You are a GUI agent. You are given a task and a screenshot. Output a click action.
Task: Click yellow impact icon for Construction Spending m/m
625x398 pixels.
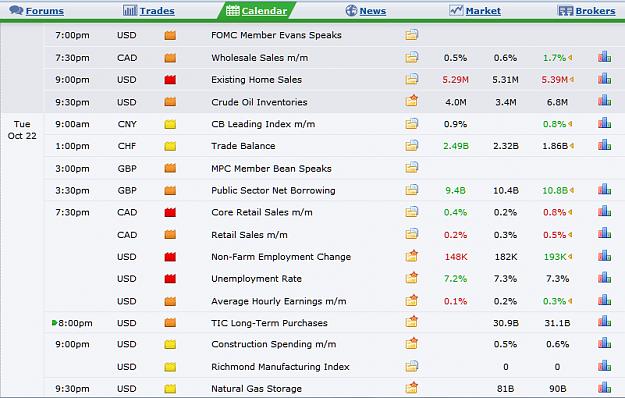170,344
